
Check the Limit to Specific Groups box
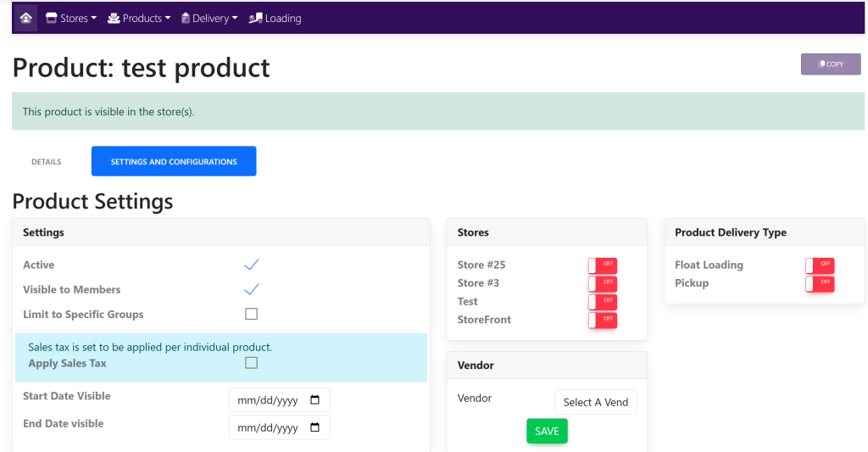(x=251, y=314)
